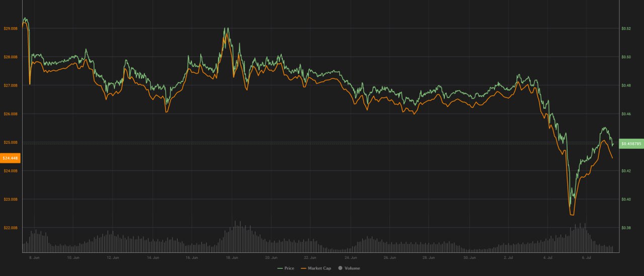This screenshot has width=644, height=276.
Task: Click the $0.50 price axis label
Action: coord(626,57)
